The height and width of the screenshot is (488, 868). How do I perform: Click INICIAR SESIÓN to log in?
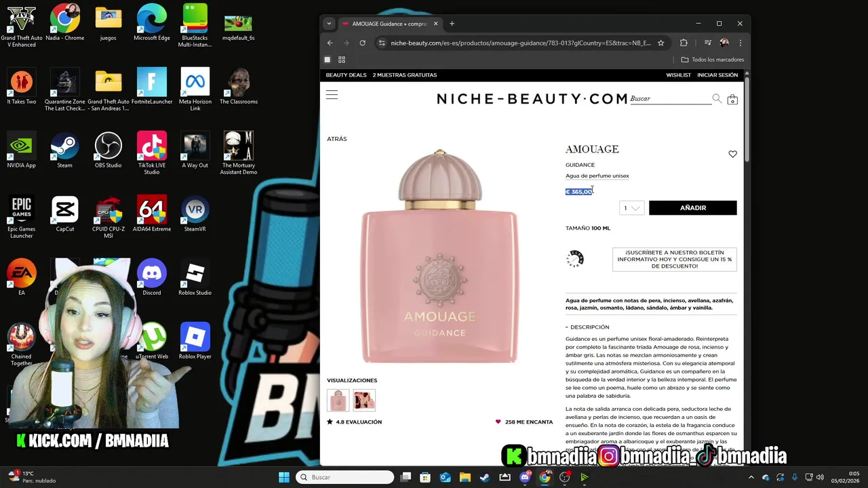tap(717, 75)
